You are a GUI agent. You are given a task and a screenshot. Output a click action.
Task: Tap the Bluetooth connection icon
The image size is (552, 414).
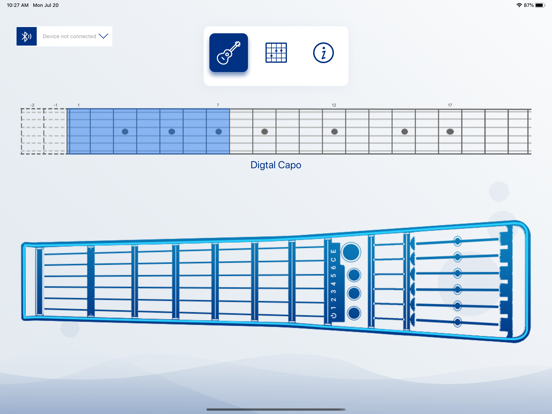pos(26,36)
